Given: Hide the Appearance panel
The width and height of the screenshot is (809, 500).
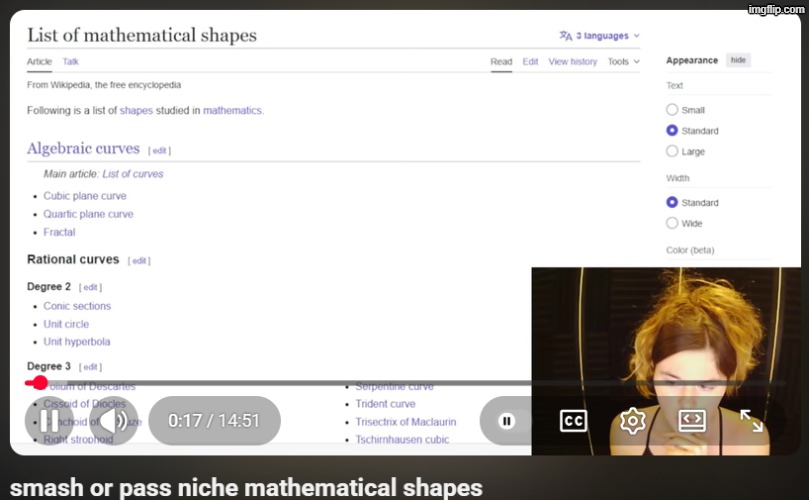Looking at the screenshot, I should (738, 60).
